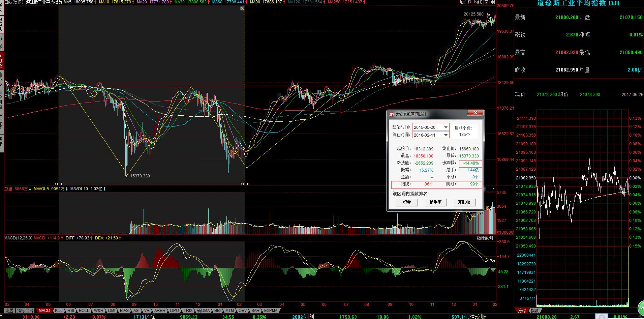
Task: Open the 终止时间 end date dropdown
Action: pyautogui.click(x=446, y=135)
